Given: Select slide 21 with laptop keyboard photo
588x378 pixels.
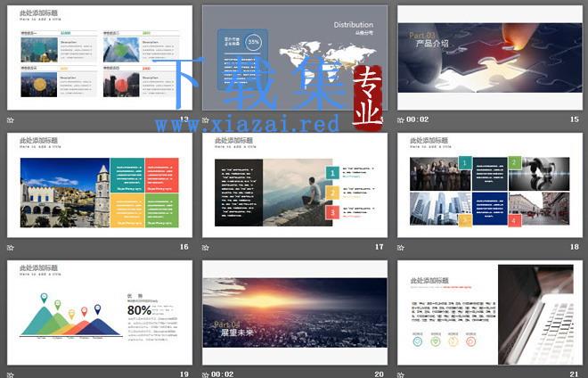Looking at the screenshot, I should tap(490, 313).
